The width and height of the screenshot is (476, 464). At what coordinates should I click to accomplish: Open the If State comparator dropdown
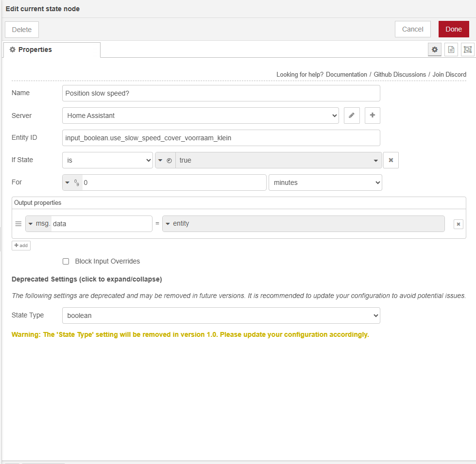(107, 160)
